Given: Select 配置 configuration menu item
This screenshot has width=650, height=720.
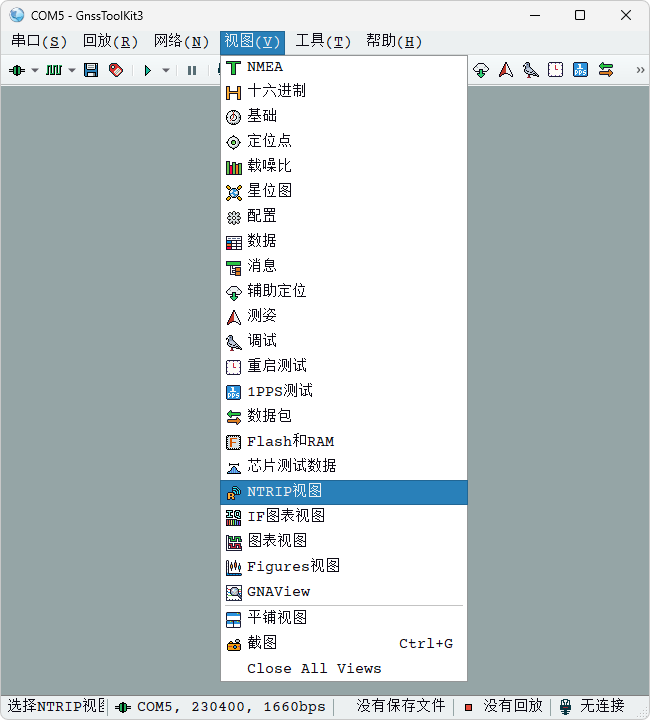Looking at the screenshot, I should pyautogui.click(x=344, y=216).
